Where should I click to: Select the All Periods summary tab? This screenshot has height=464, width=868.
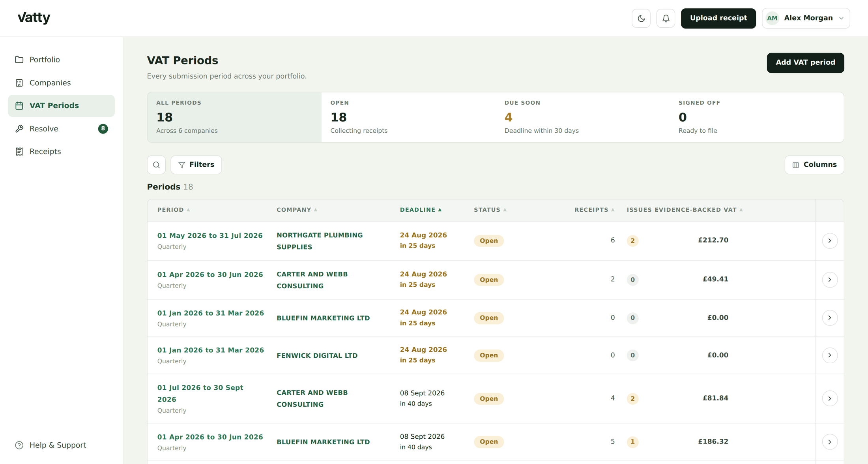pos(234,117)
